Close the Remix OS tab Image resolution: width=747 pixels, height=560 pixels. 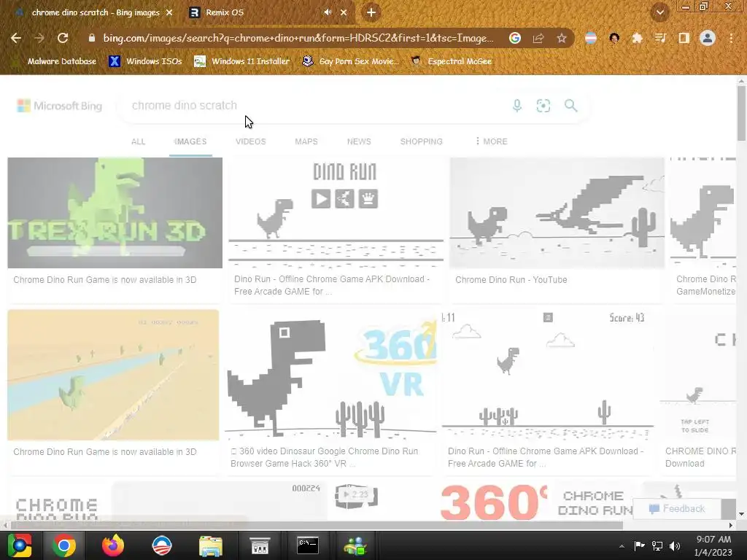click(x=344, y=12)
